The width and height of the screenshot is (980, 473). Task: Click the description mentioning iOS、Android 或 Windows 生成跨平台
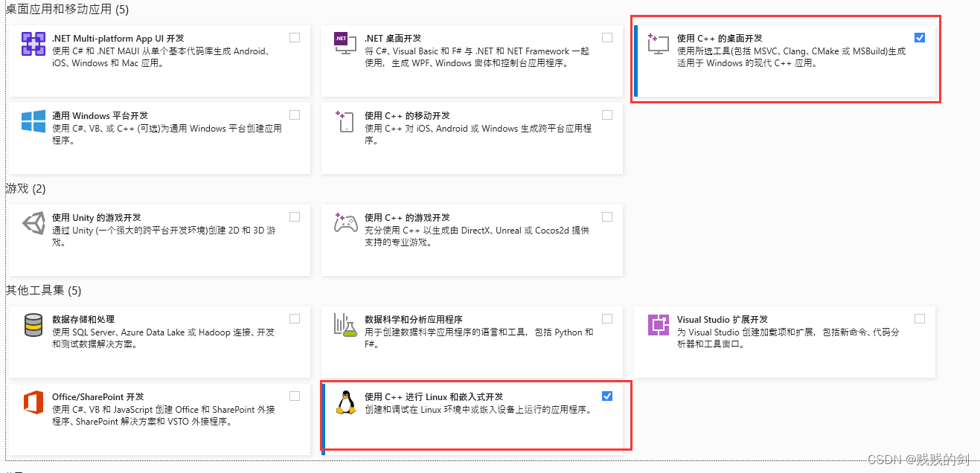click(x=478, y=135)
